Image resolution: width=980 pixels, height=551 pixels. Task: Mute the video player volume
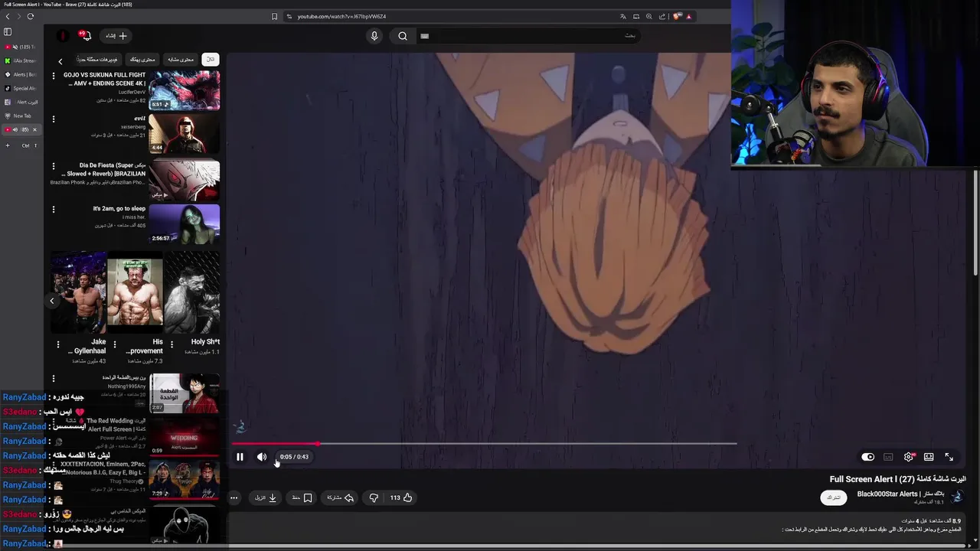point(262,457)
